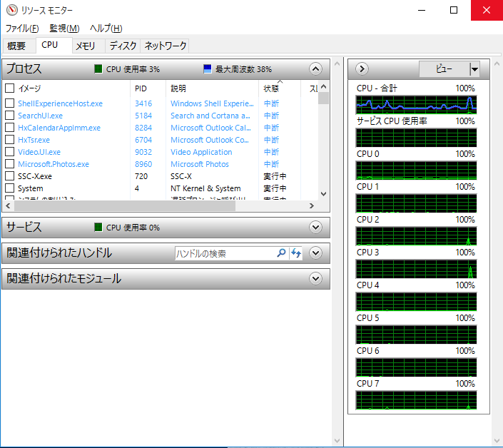Image resolution: width=503 pixels, height=448 pixels.
Task: Check the SearchUI.exe process checkbox
Action: pyautogui.click(x=9, y=116)
